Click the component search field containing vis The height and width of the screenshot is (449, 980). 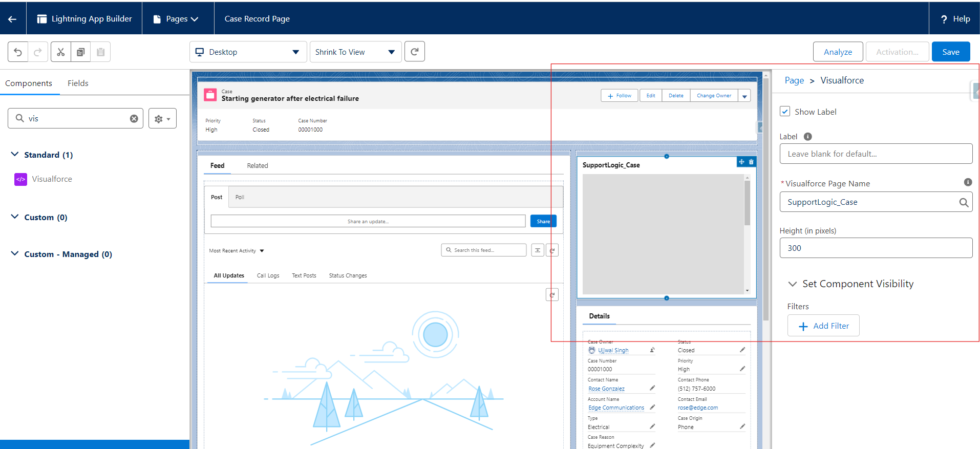[x=75, y=118]
